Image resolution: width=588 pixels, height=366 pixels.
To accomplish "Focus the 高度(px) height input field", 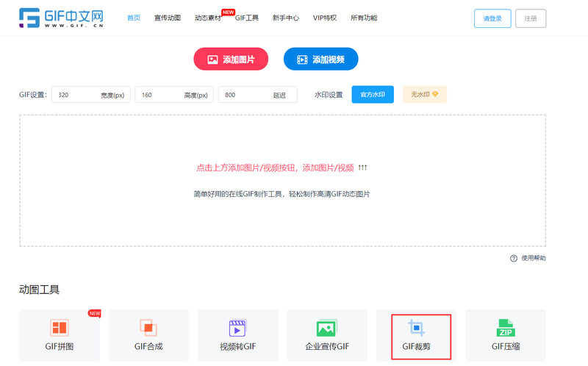I will pos(174,95).
